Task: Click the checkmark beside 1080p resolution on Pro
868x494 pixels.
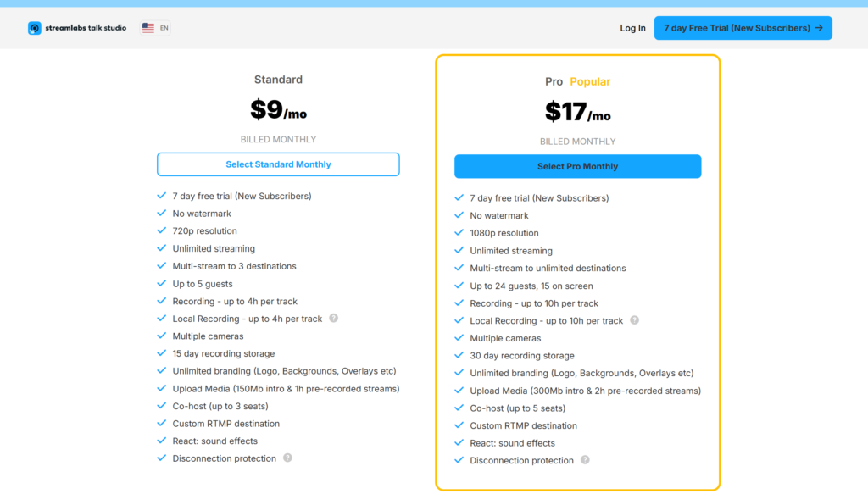Action: click(460, 233)
